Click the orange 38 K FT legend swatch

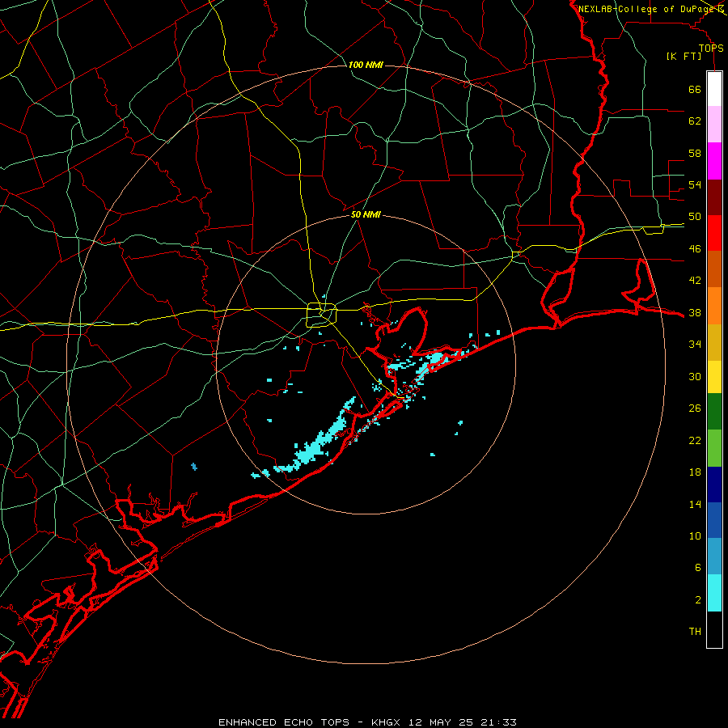714,306
